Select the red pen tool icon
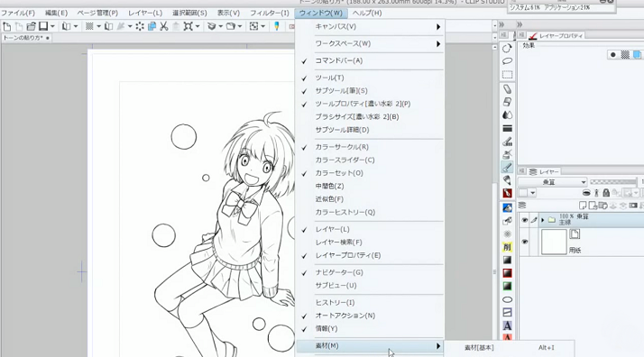Screen dimensions: 644x357 point(507,193)
